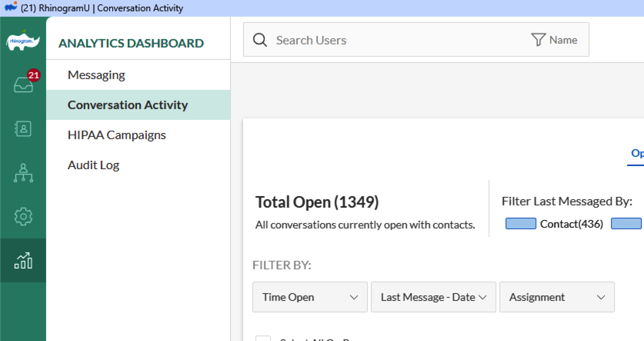Select the HIPAA Campaigns menu item
The width and height of the screenshot is (644, 341).
pyautogui.click(x=116, y=135)
